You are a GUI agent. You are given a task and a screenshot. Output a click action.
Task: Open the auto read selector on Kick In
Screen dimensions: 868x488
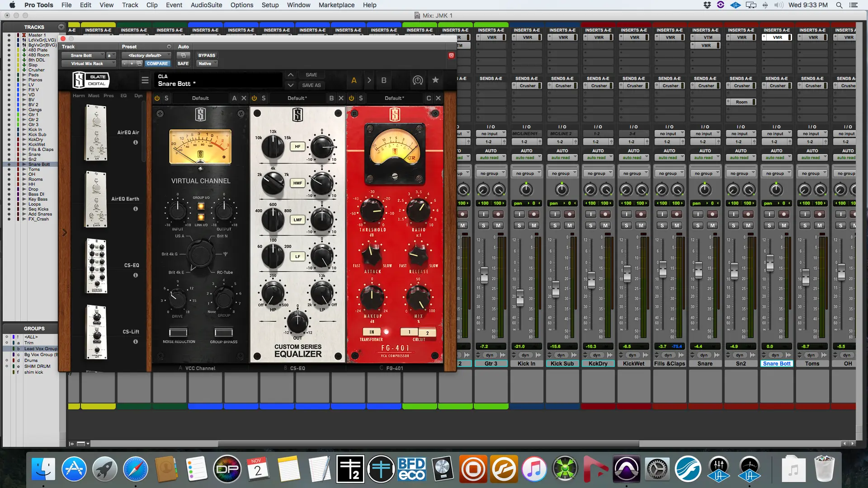[x=526, y=158]
